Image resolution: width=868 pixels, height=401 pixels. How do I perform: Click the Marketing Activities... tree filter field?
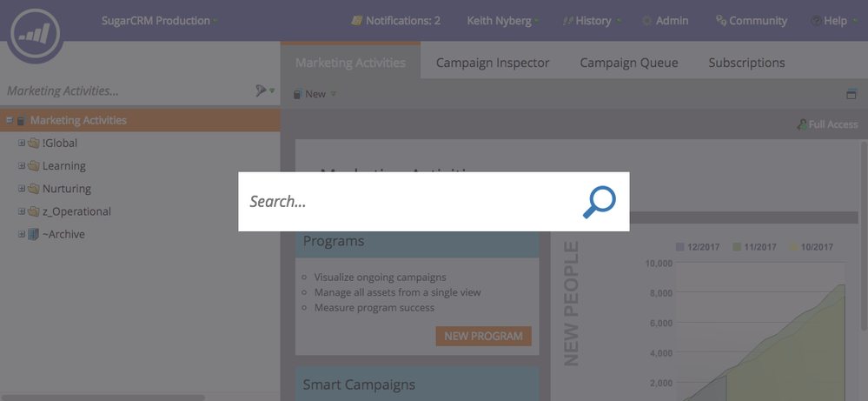pyautogui.click(x=128, y=90)
